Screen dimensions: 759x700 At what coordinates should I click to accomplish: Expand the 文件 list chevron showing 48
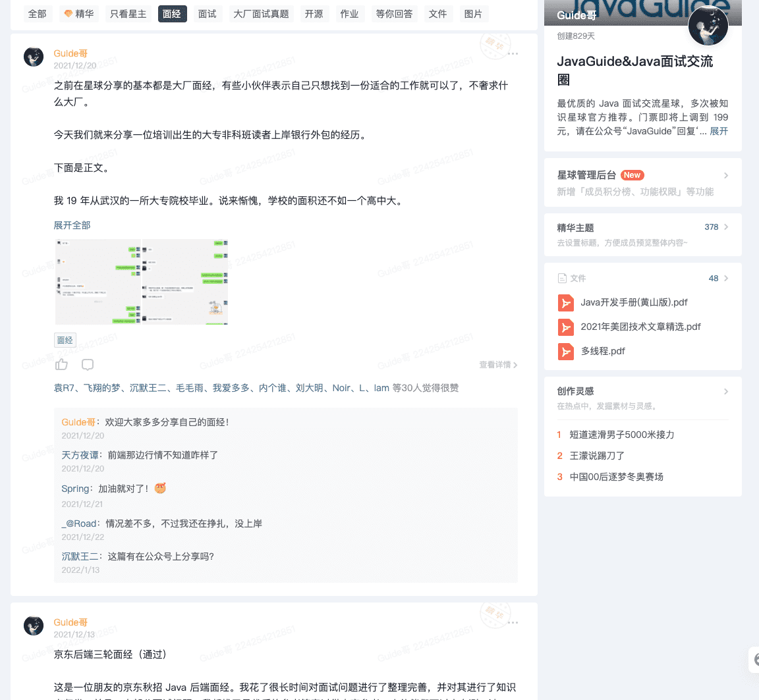pyautogui.click(x=725, y=278)
